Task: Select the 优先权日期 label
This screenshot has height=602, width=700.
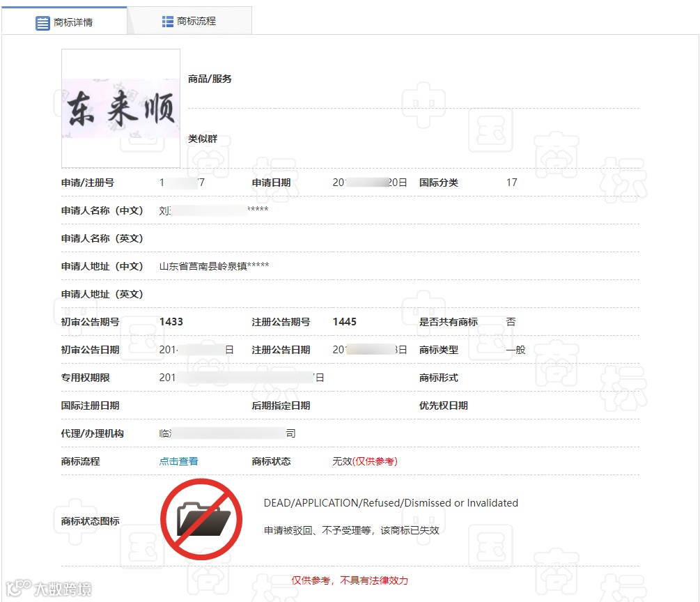Action: click(443, 406)
